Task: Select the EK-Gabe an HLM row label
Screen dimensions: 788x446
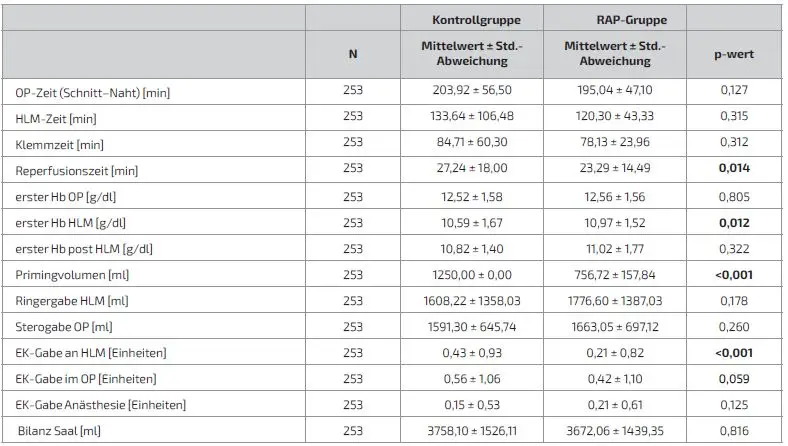Action: click(x=90, y=353)
